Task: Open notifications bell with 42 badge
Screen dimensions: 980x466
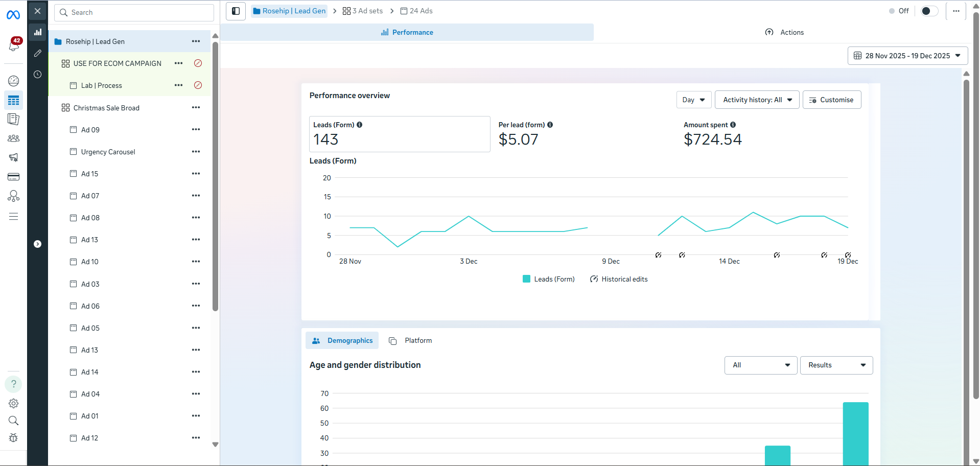Action: point(14,44)
